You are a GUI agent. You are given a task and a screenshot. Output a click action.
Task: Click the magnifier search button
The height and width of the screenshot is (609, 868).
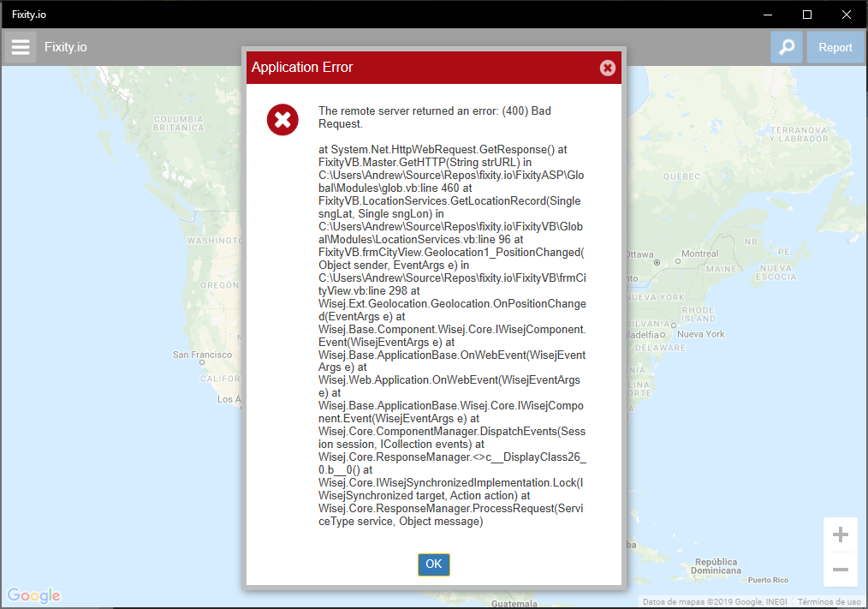coord(787,47)
